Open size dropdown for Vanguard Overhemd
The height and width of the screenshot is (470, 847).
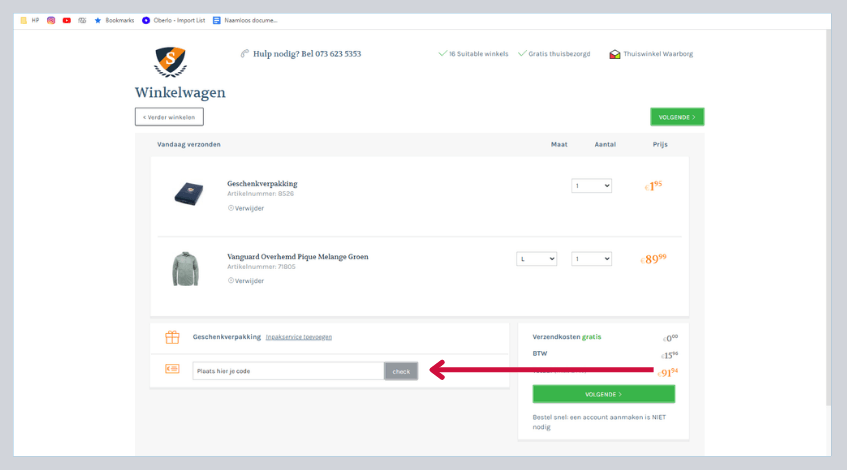pos(536,259)
